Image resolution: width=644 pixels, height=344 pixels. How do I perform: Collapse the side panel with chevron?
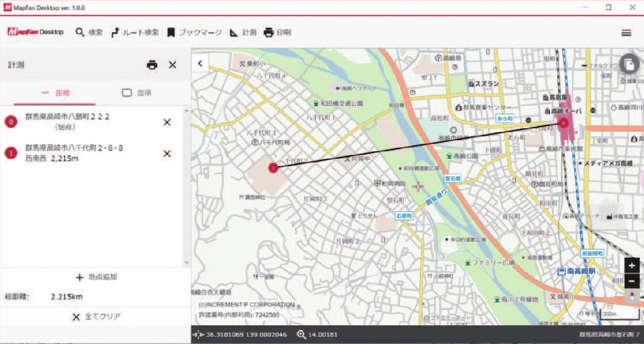[200, 63]
